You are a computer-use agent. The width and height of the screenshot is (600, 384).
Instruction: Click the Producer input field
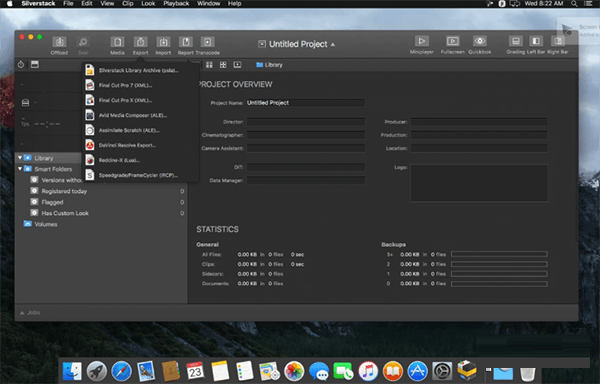479,122
